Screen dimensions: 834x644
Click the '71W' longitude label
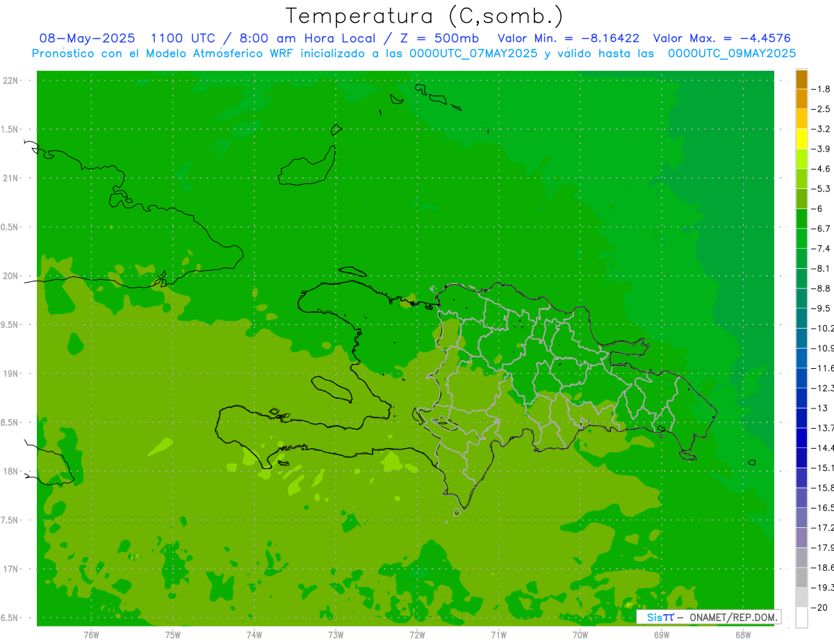(498, 634)
